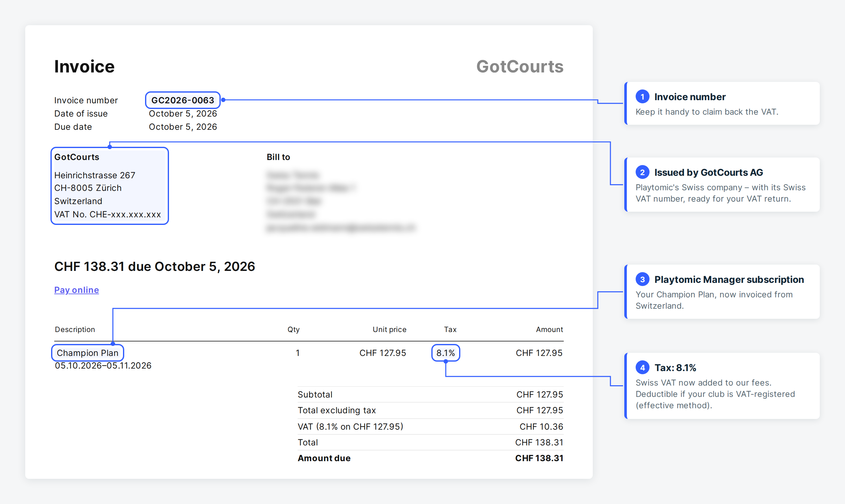Select VAT No. CHE-xxx.xxx.xxx
Viewport: 845px width, 504px height.
108,214
